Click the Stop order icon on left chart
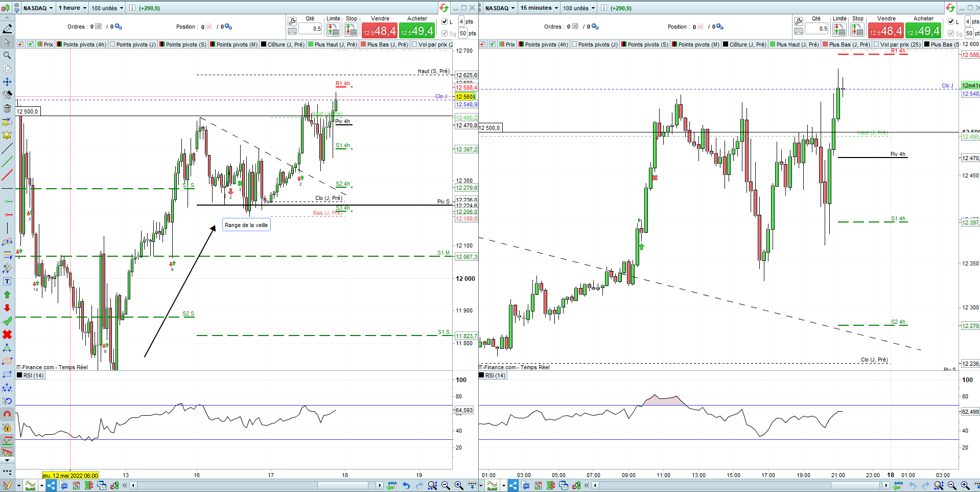The height and width of the screenshot is (492, 980). point(351,30)
